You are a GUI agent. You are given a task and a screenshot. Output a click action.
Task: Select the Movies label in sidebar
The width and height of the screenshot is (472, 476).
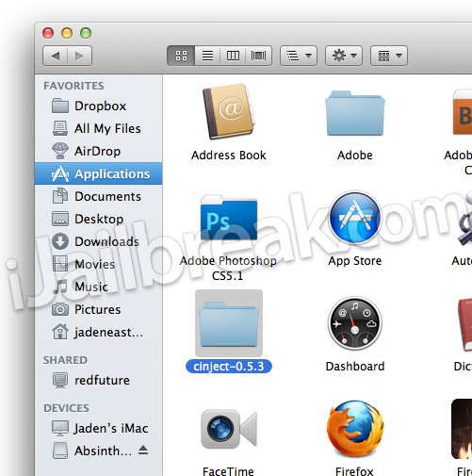(x=95, y=265)
